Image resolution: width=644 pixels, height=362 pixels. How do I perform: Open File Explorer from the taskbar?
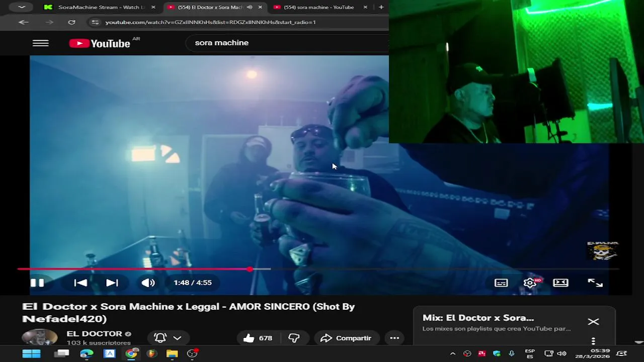point(172,353)
